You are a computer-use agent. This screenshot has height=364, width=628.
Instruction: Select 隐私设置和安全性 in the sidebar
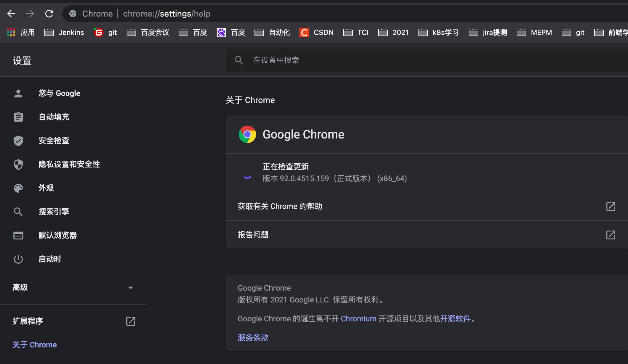pos(69,164)
